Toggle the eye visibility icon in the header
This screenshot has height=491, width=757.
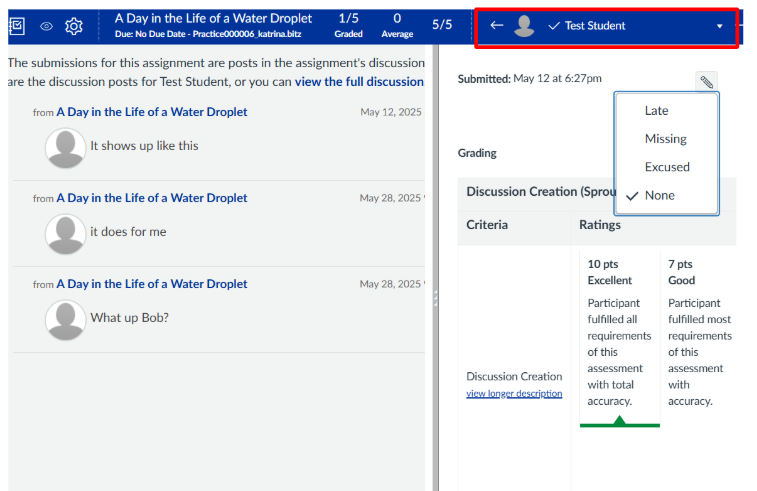click(46, 26)
